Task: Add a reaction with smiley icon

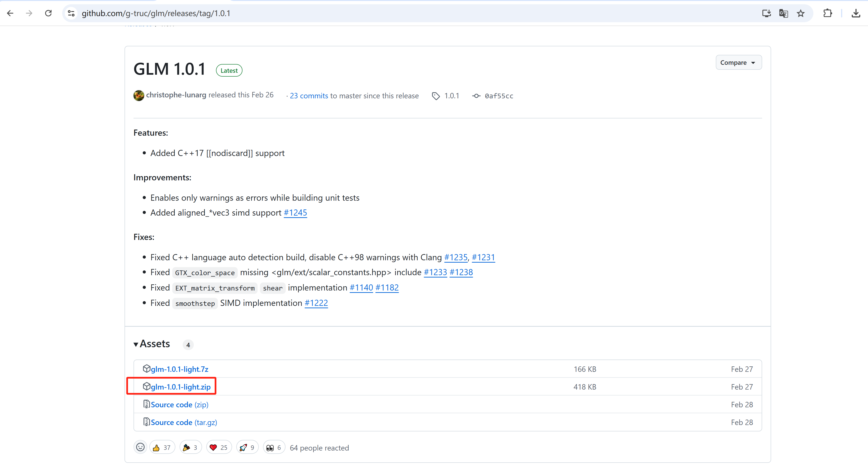Action: (x=140, y=447)
